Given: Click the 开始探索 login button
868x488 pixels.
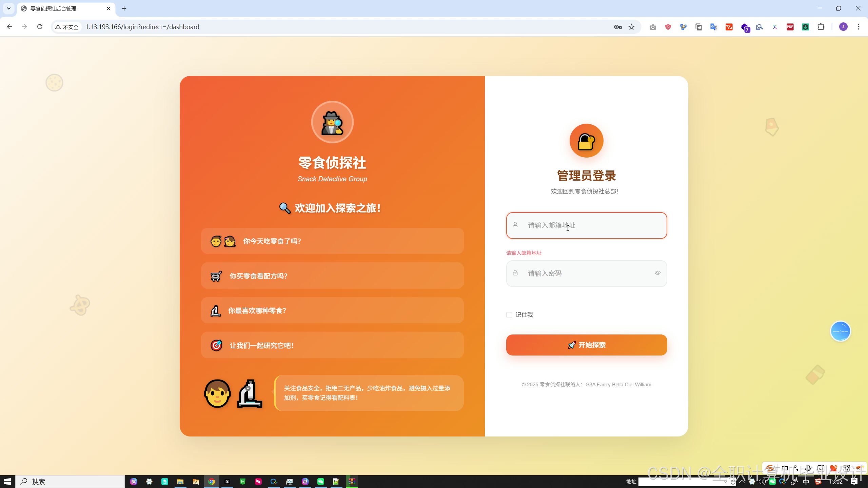Looking at the screenshot, I should tap(586, 345).
